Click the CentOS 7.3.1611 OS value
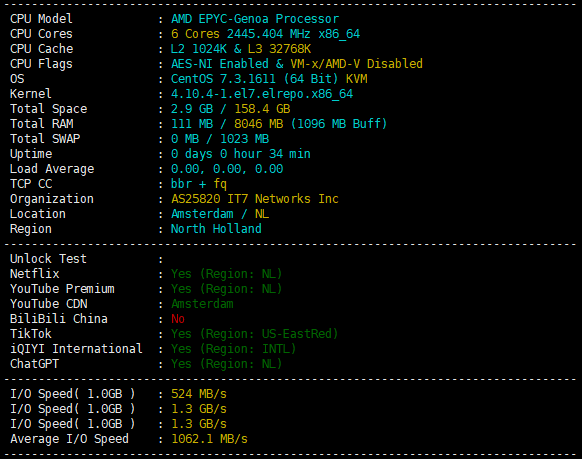The width and height of the screenshot is (582, 459). click(x=223, y=79)
